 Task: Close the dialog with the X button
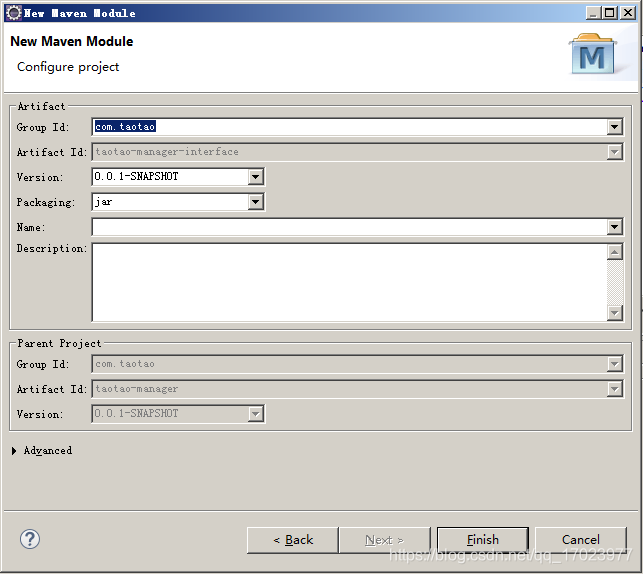pyautogui.click(x=628, y=13)
